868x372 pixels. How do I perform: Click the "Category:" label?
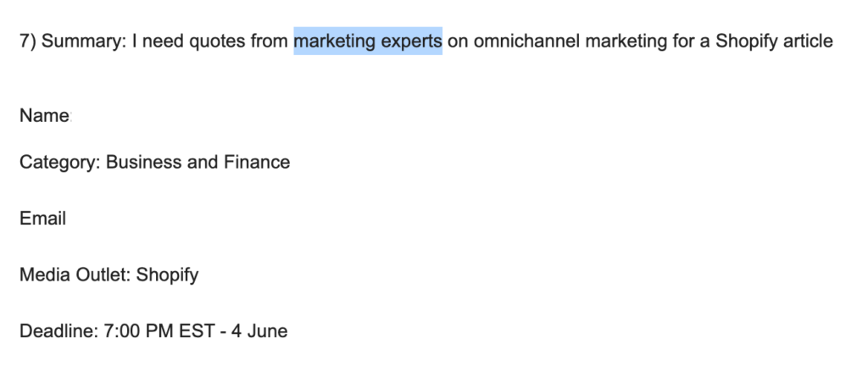coord(59,162)
